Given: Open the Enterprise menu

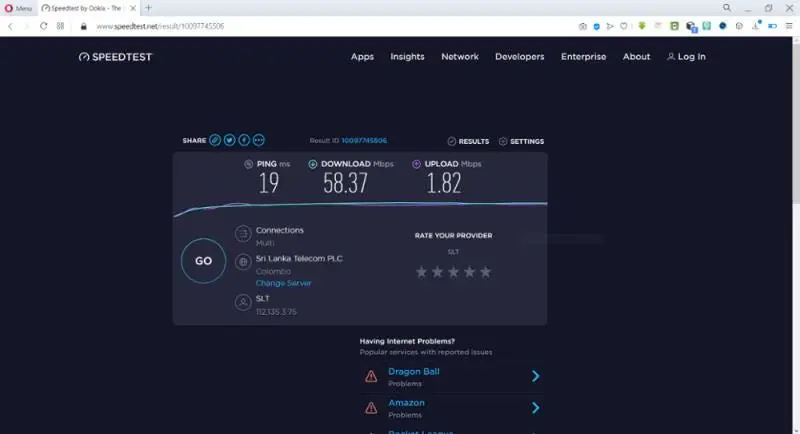Looking at the screenshot, I should point(583,57).
